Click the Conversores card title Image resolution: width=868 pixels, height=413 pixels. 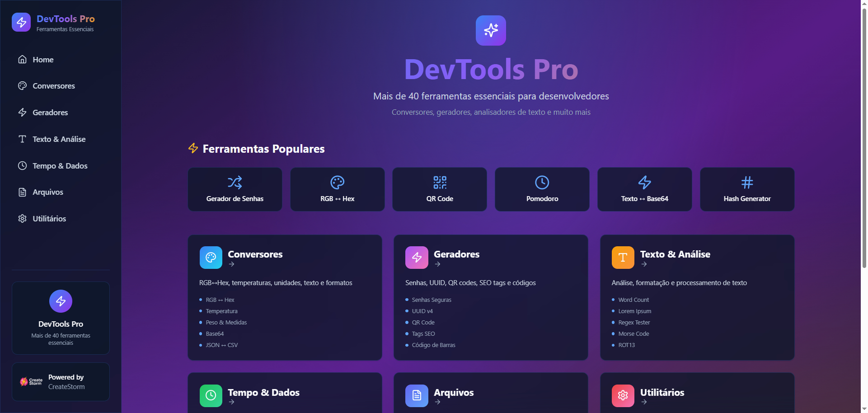pos(255,254)
